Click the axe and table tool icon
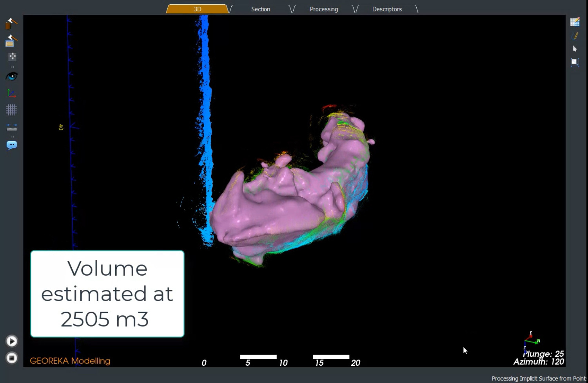The image size is (588, 383). coord(11,41)
